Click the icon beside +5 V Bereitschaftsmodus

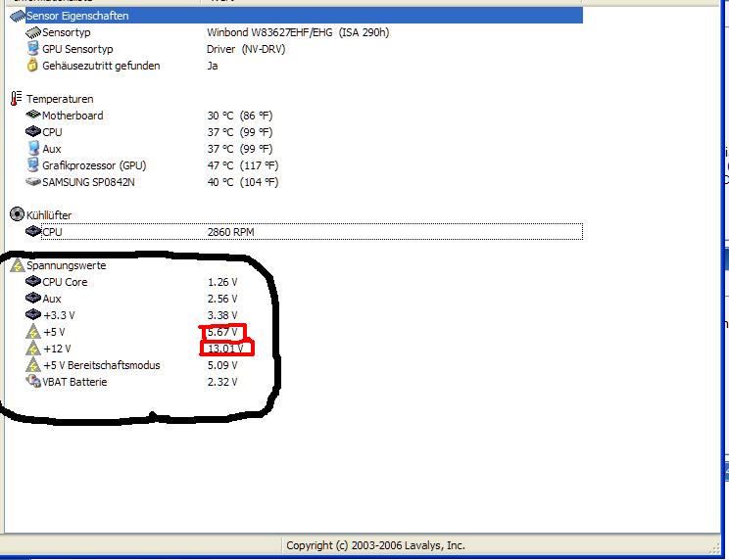click(x=33, y=365)
